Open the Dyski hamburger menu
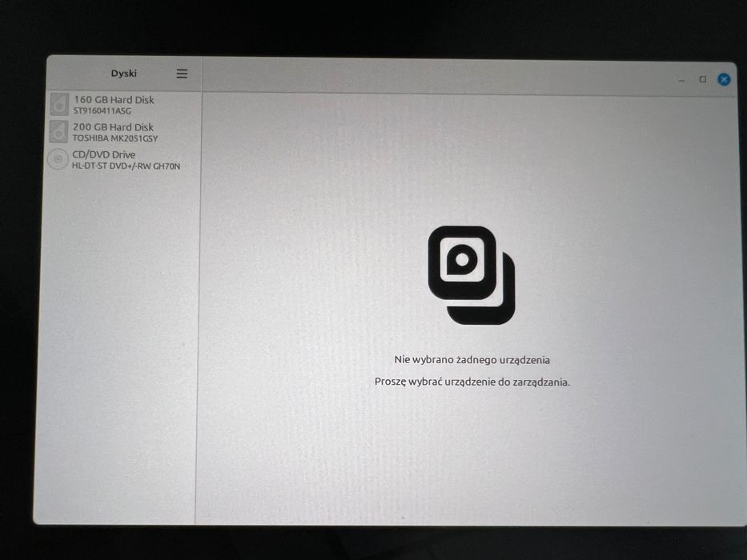Viewport: 747px width, 560px height. click(x=182, y=74)
